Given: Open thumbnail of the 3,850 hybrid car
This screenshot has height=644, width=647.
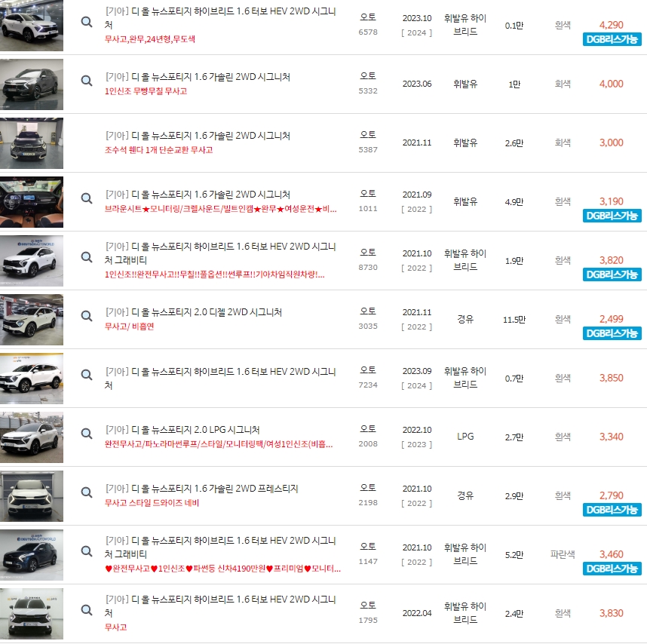Looking at the screenshot, I should pos(32,379).
